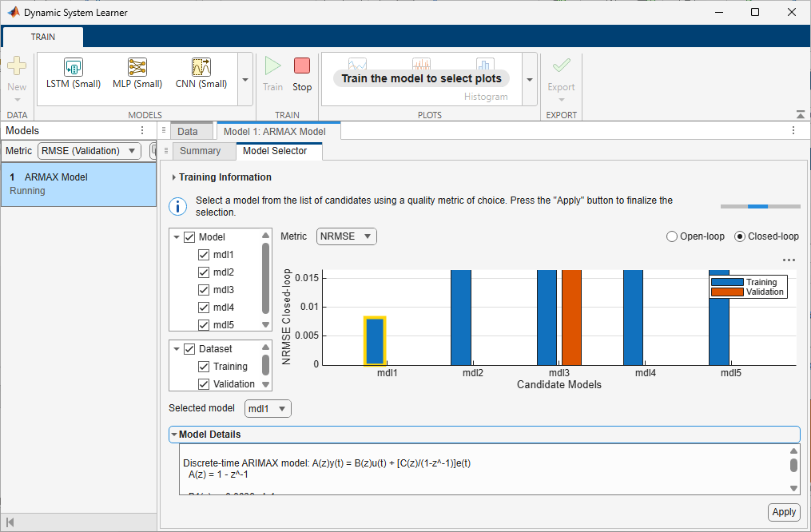Click drag handle left of Data tab

point(164,130)
